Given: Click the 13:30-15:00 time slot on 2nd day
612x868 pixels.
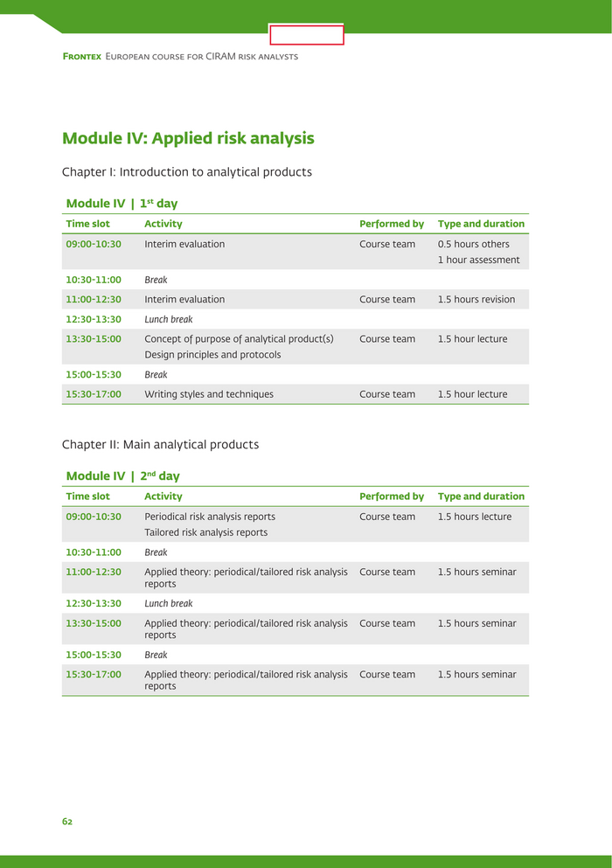Looking at the screenshot, I should pyautogui.click(x=94, y=624).
